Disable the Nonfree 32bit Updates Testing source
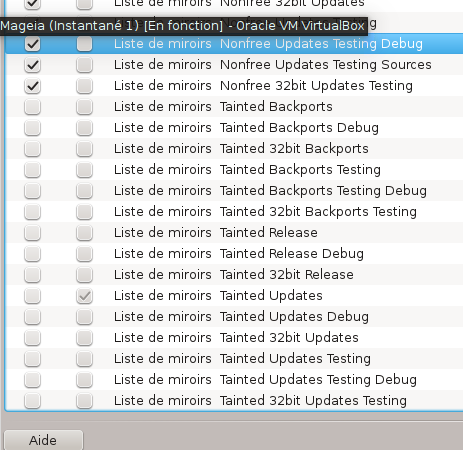The height and width of the screenshot is (450, 463). [33, 86]
